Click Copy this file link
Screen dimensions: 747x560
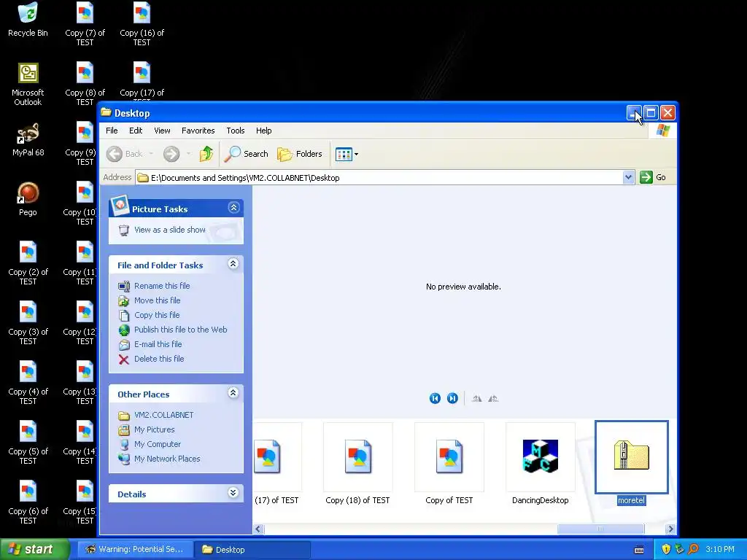[157, 315]
